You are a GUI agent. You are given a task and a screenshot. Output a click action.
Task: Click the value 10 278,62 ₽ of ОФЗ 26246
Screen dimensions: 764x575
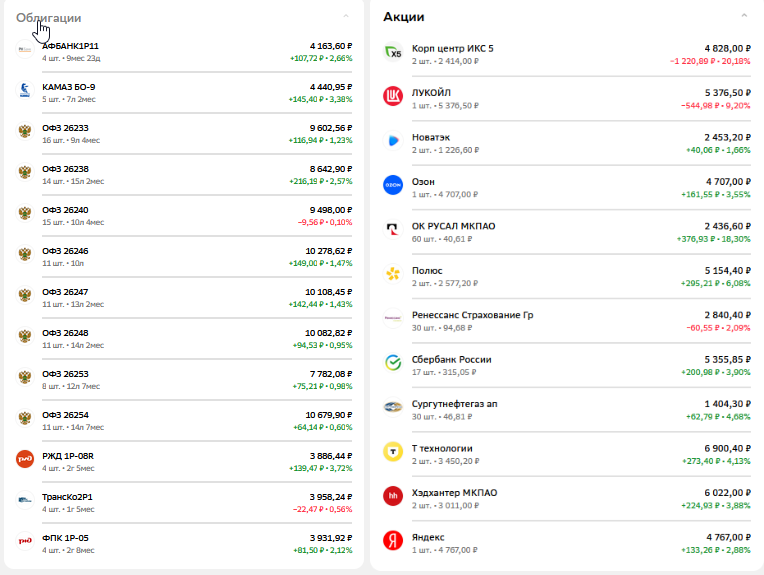pyautogui.click(x=328, y=250)
